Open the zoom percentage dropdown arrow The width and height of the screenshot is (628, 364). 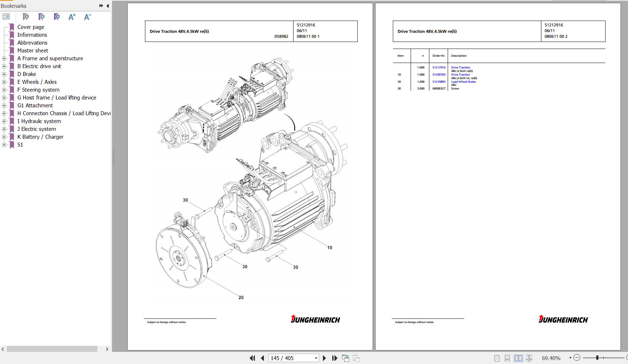coord(570,358)
